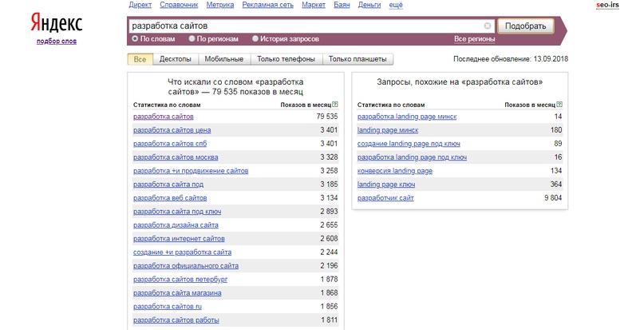Open the Все регионы region selector
The width and height of the screenshot is (644, 330).
tap(474, 39)
